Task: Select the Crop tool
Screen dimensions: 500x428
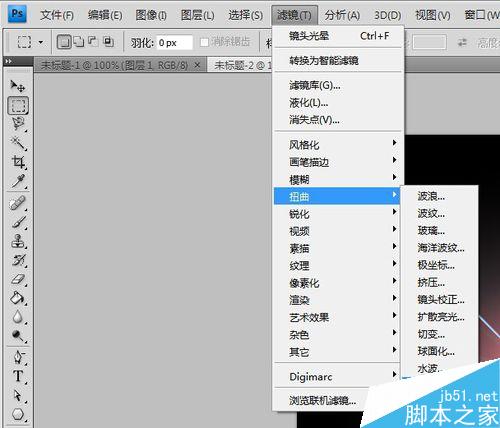Action: pos(18,162)
